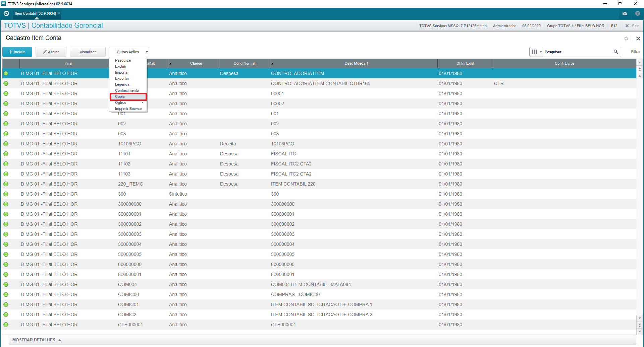Click the Grupo TOTVS 1 / Filial BELO HOR label

tap(576, 26)
